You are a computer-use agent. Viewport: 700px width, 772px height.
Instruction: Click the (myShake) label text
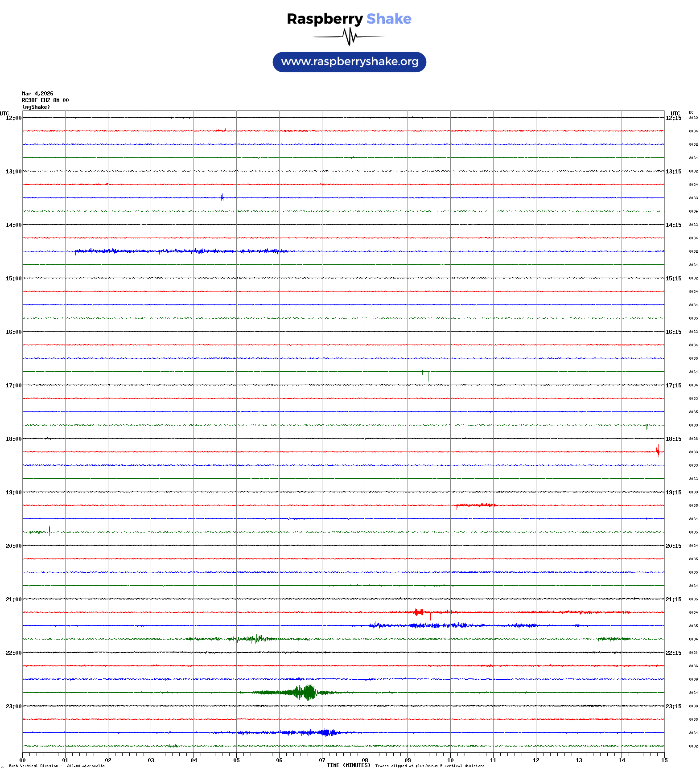click(x=36, y=107)
